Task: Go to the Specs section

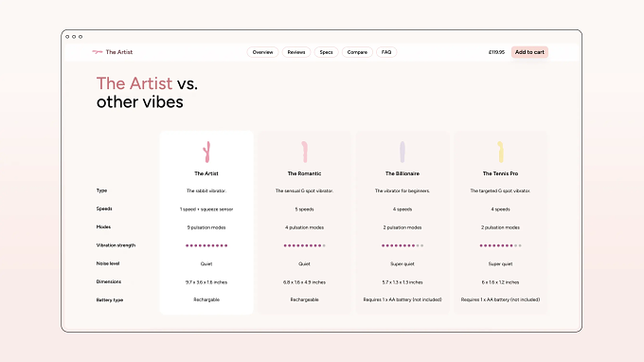Action: click(326, 52)
